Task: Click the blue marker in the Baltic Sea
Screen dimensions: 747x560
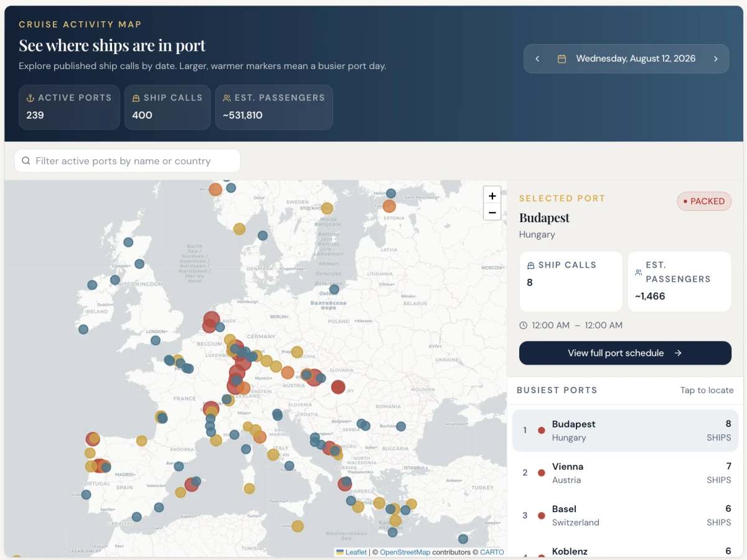Action: [334, 289]
